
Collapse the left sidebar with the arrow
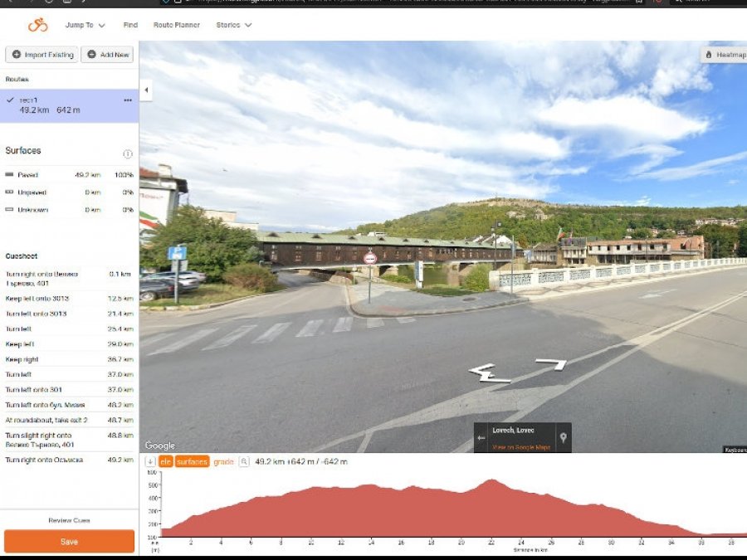click(146, 89)
